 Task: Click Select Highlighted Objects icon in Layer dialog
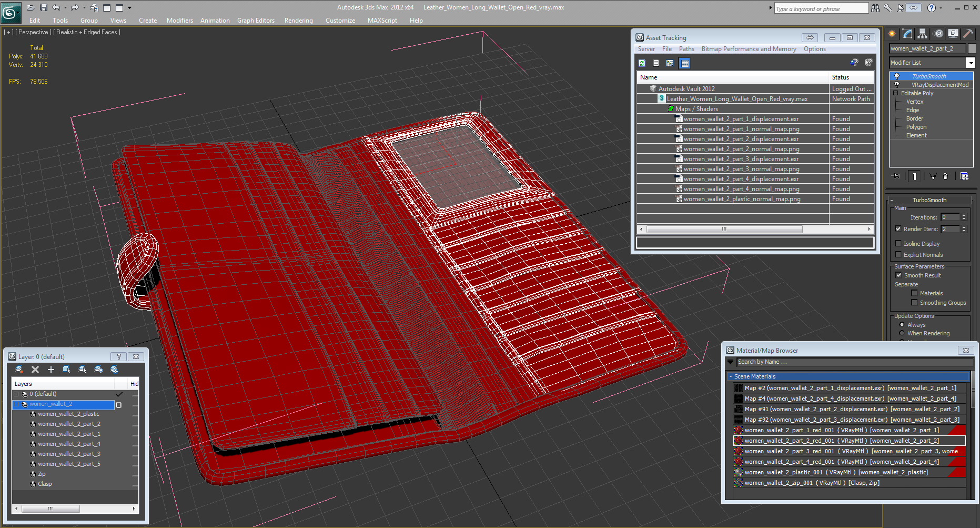pos(67,370)
